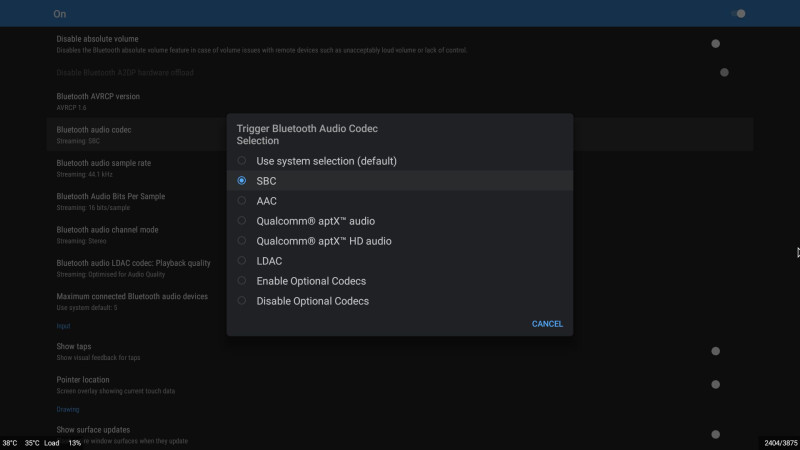This screenshot has width=800, height=450.
Task: Select the SBC codec radio button
Action: (x=242, y=181)
